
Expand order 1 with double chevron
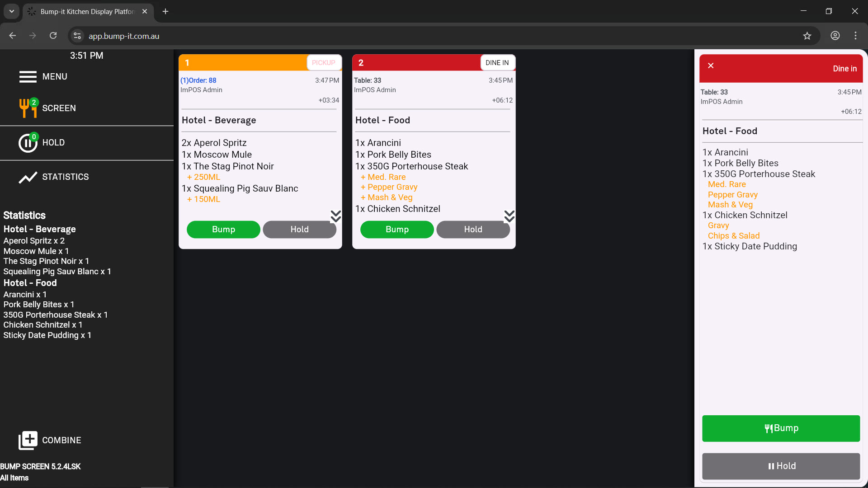click(x=335, y=216)
